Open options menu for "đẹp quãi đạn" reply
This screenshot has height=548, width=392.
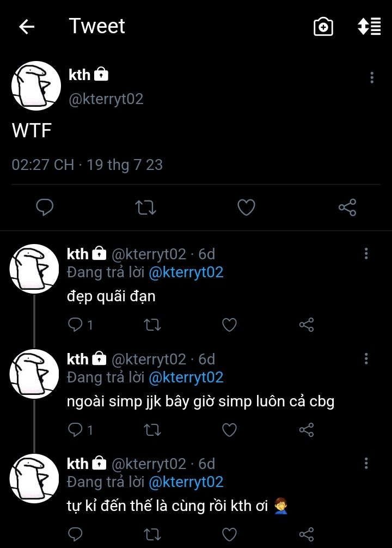[x=366, y=253]
